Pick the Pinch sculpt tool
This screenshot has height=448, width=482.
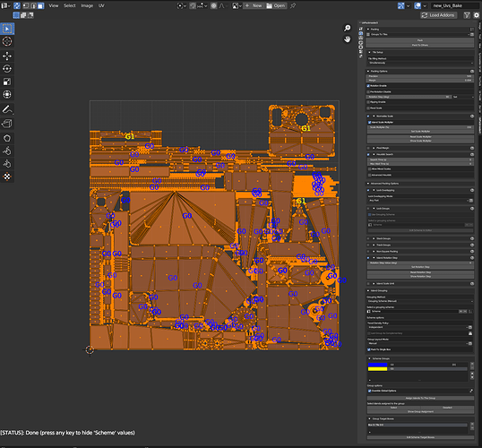pos(7,164)
